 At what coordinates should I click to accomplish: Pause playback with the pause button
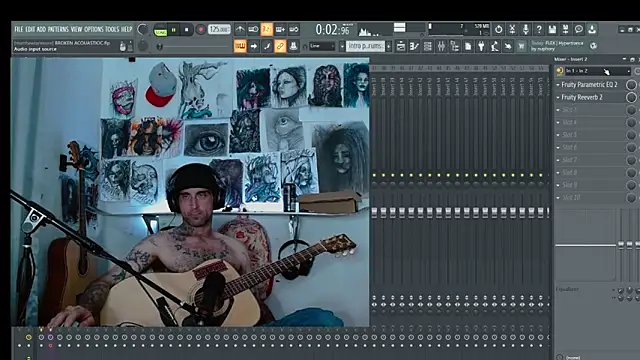173,30
